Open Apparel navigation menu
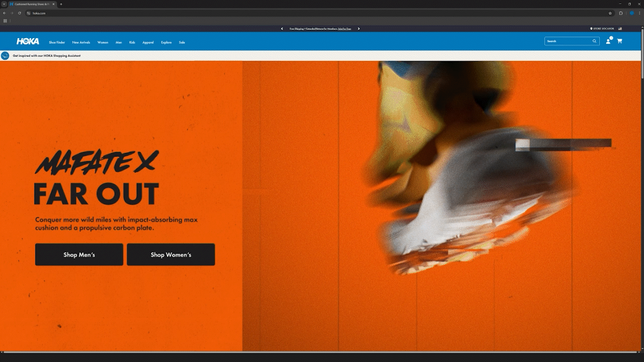This screenshot has width=644, height=362. point(148,42)
